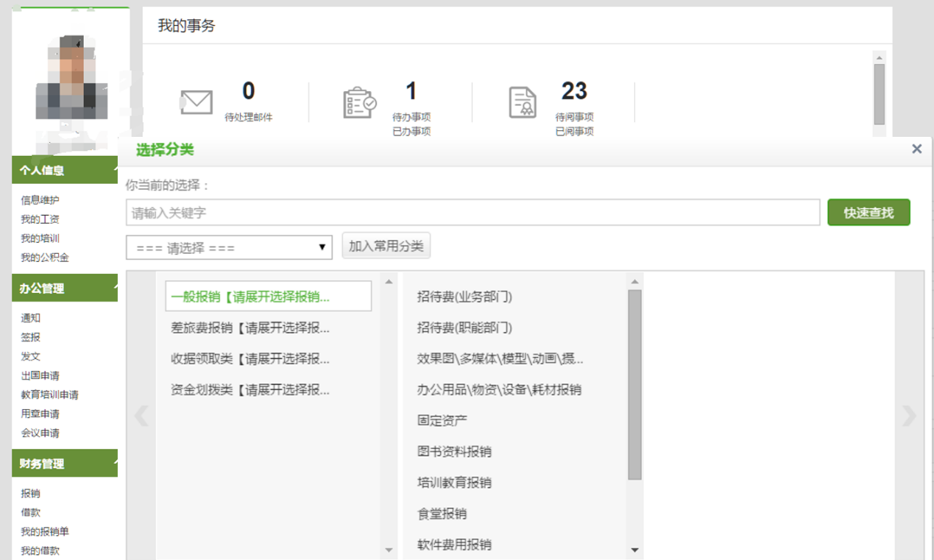Click the 加入常用分类 button

pyautogui.click(x=386, y=247)
